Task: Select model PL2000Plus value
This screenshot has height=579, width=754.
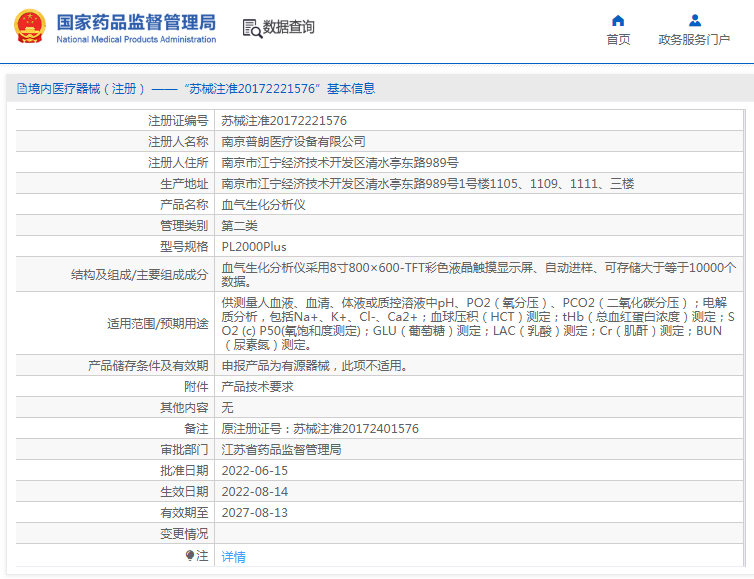Action: 253,247
